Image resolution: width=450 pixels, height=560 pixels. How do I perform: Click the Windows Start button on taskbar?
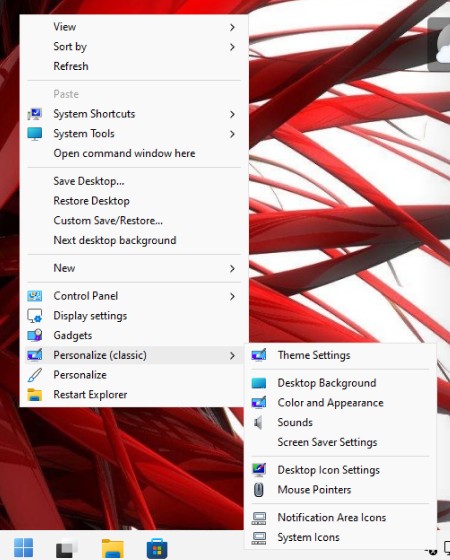[x=24, y=548]
